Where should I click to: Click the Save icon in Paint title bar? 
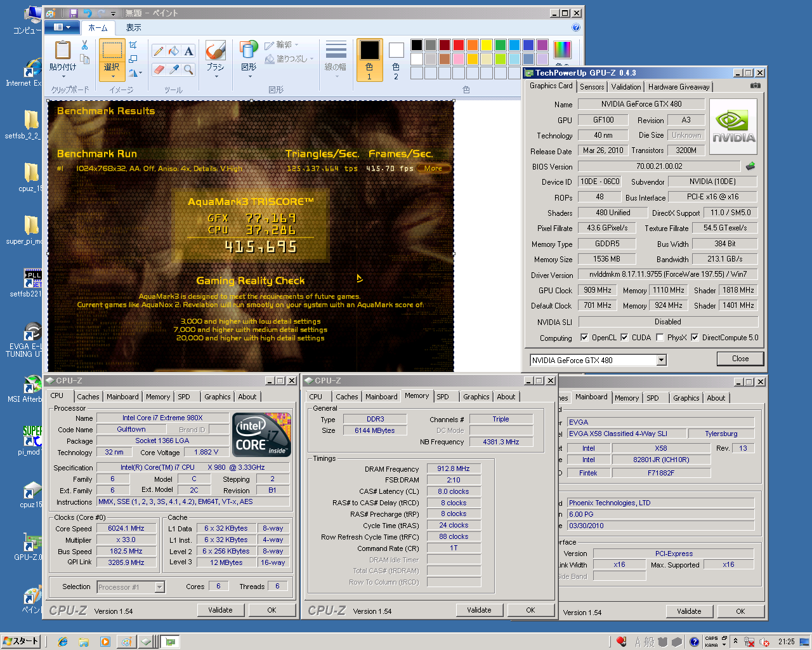[x=74, y=13]
